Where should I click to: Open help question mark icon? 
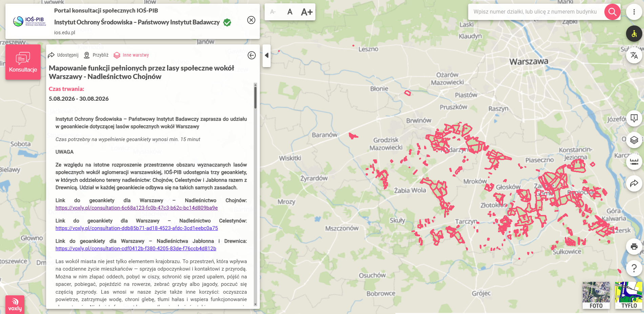(x=634, y=268)
